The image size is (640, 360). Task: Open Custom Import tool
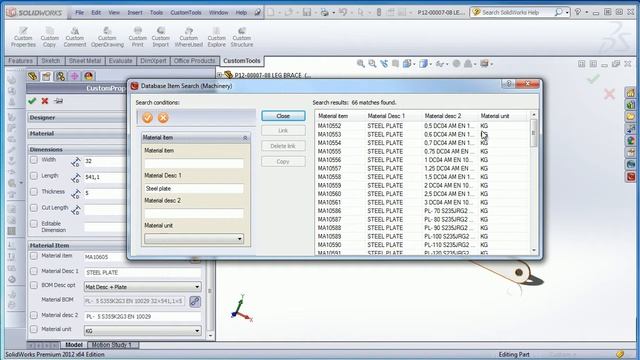click(x=160, y=37)
